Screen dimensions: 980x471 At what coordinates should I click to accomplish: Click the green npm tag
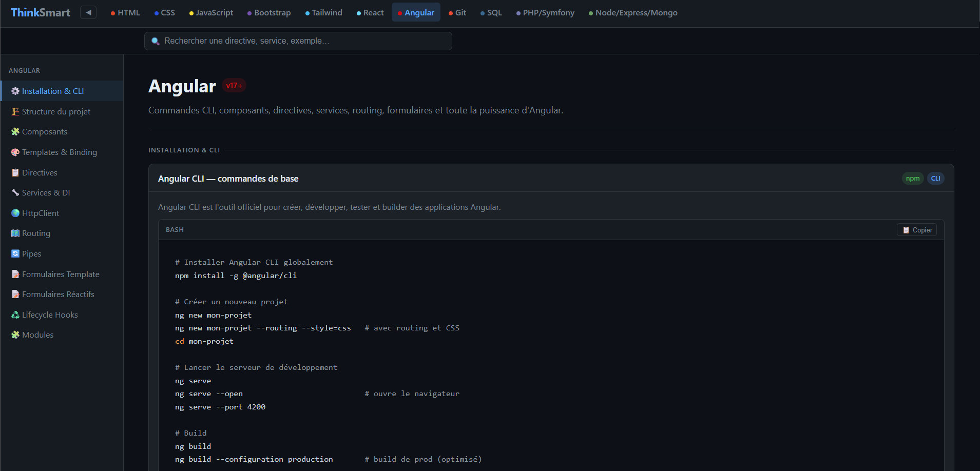[913, 179]
